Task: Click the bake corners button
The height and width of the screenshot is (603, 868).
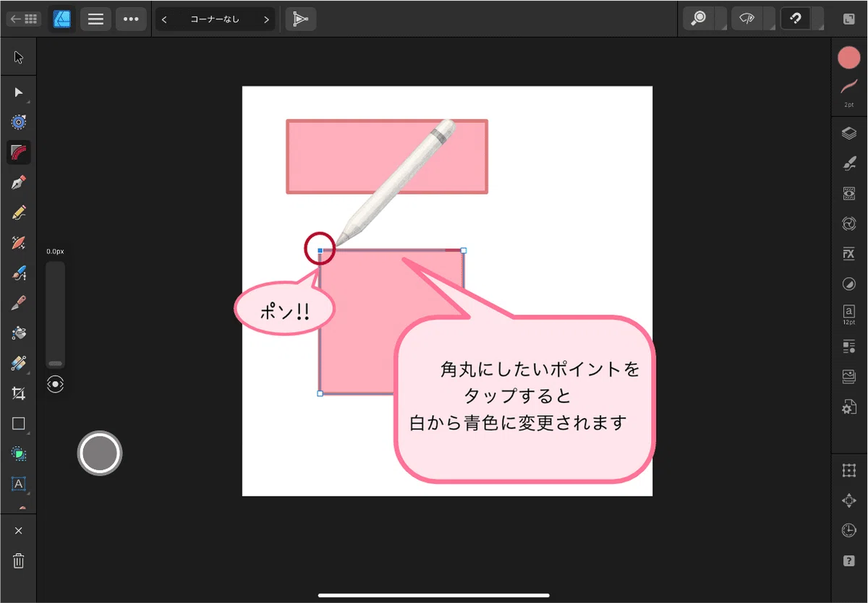Action: [300, 20]
